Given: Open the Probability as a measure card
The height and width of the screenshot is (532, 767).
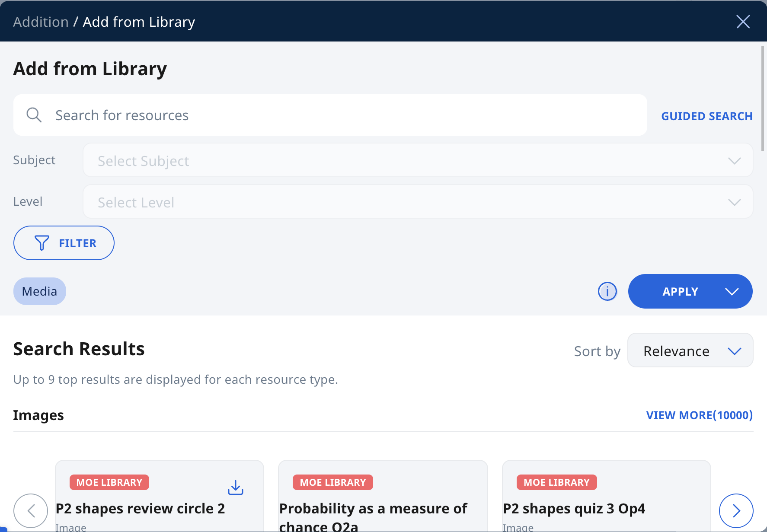Looking at the screenshot, I should [x=373, y=509].
